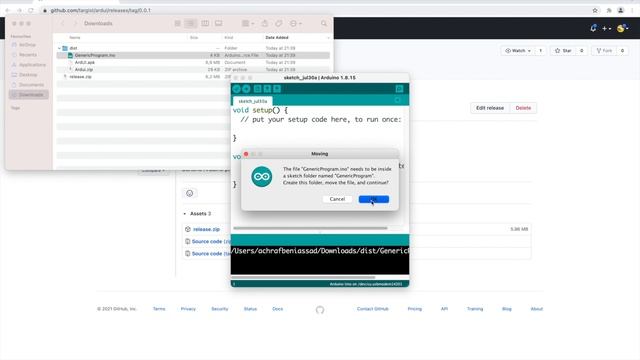Click the browser address bar URL
Screen dimensions: 640x360
(x=100, y=10)
